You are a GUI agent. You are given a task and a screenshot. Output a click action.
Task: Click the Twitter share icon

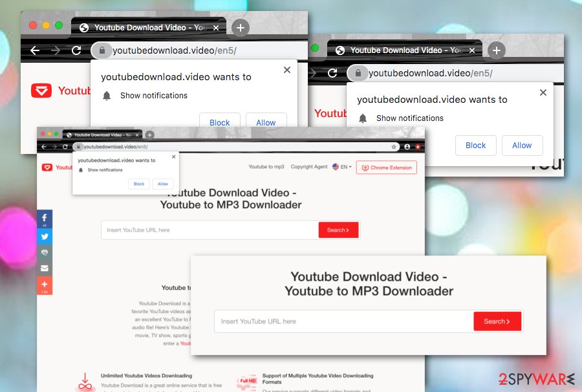pyautogui.click(x=45, y=236)
